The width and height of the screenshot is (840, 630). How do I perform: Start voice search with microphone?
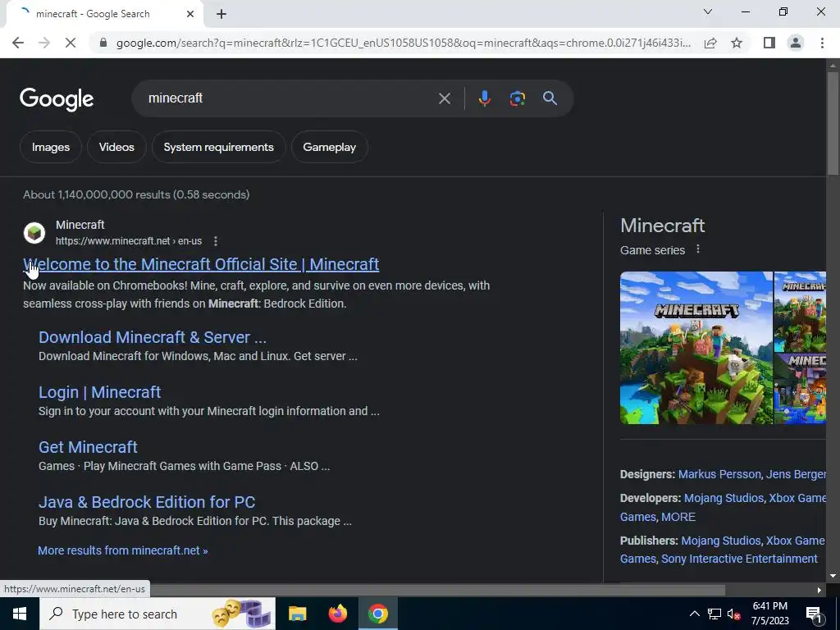pos(484,98)
